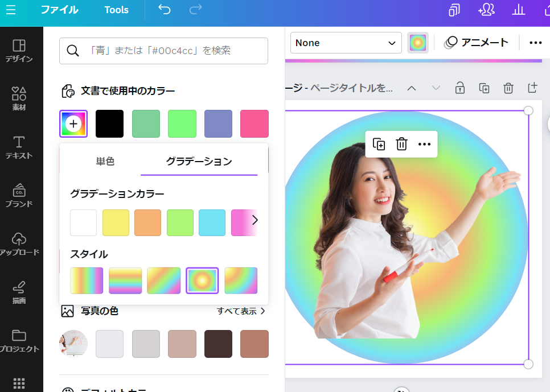550x392 pixels.
Task: Edit the white gradient color stop
Action: pyautogui.click(x=84, y=222)
